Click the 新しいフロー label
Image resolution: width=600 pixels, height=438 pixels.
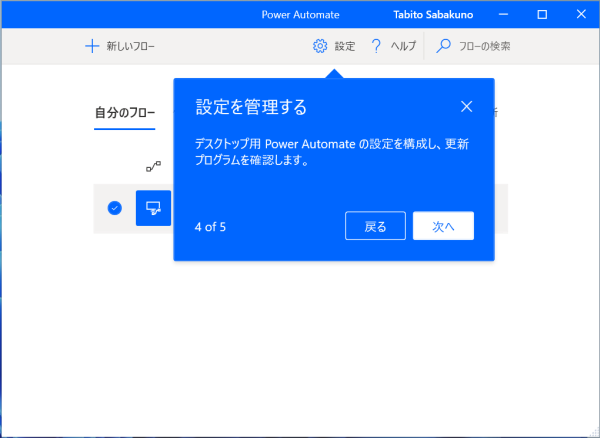click(130, 47)
